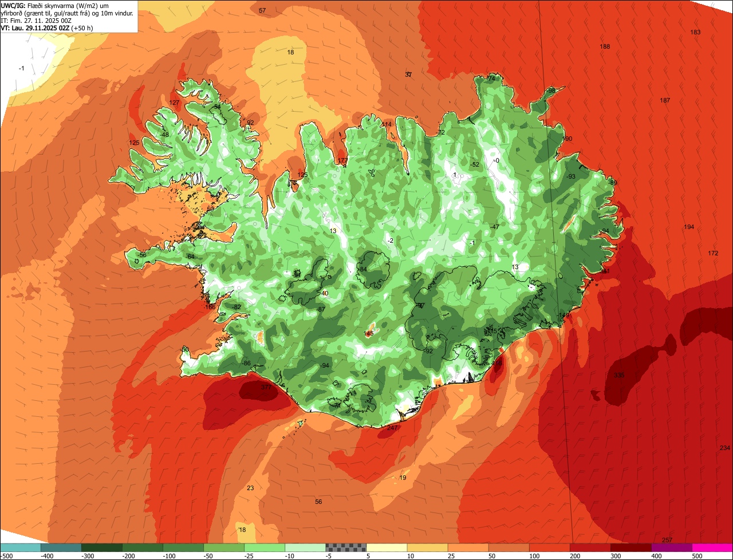Screen dimensions: 733x560
Task: Click the 57 value at the top of the map
Action: pos(262,11)
